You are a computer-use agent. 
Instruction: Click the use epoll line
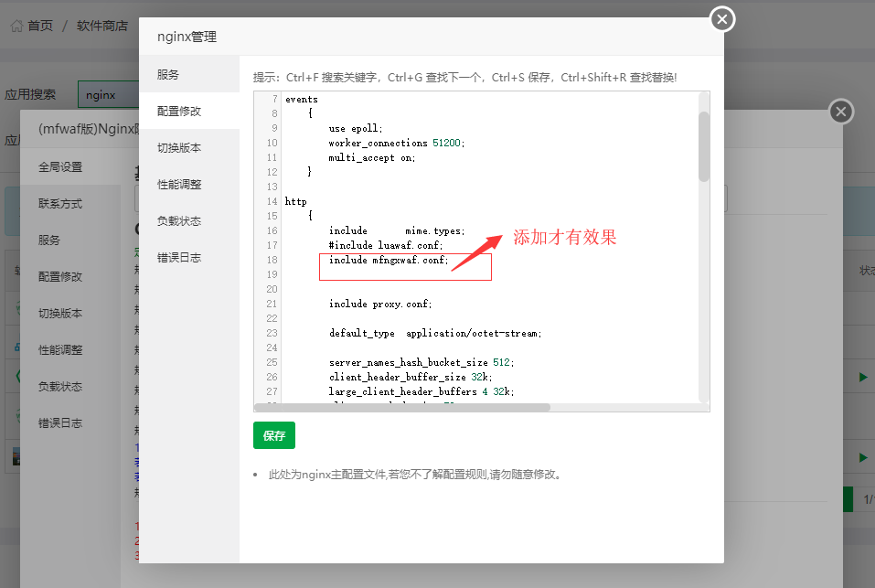[x=356, y=128]
